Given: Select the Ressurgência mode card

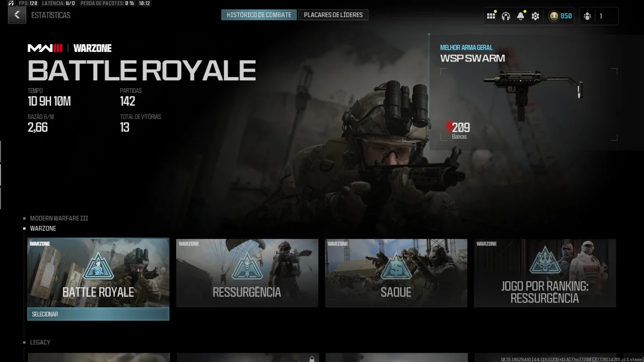Looking at the screenshot, I should click(247, 273).
